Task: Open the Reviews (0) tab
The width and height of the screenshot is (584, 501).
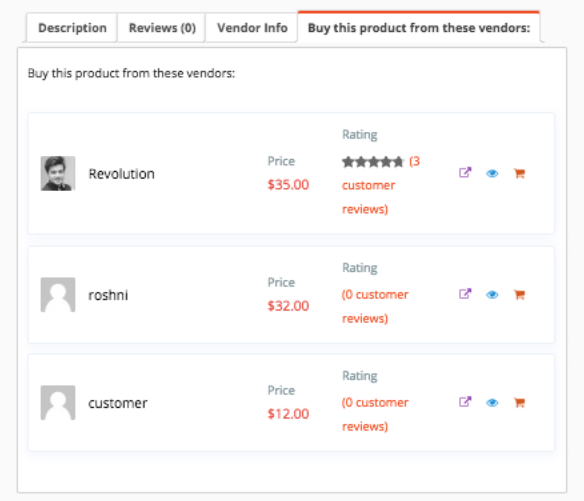Action: click(162, 28)
